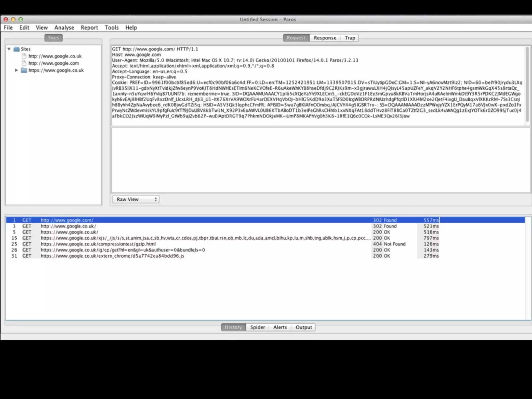
Task: Switch to the Trap tab
Action: (350, 38)
